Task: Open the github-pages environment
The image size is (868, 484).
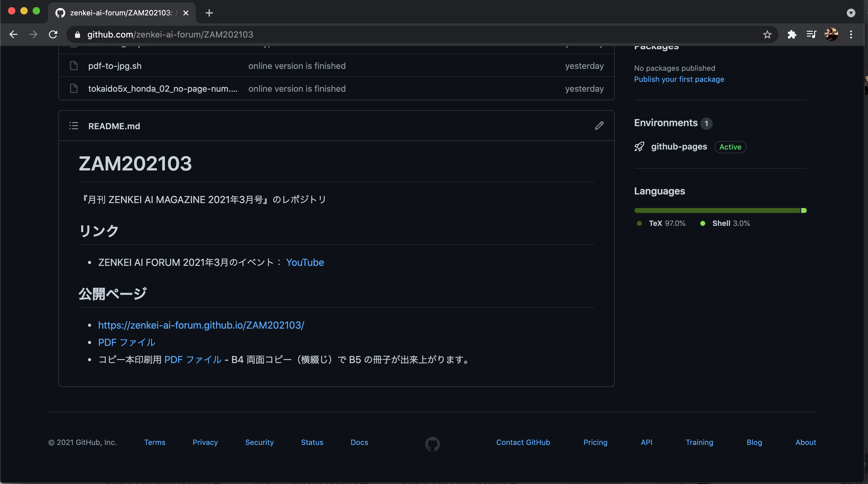Action: click(x=679, y=147)
